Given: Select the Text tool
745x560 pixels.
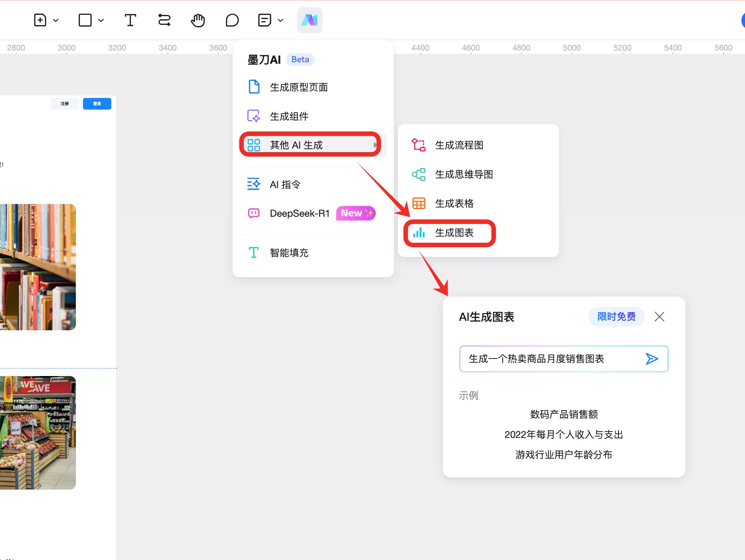Looking at the screenshot, I should [x=130, y=20].
